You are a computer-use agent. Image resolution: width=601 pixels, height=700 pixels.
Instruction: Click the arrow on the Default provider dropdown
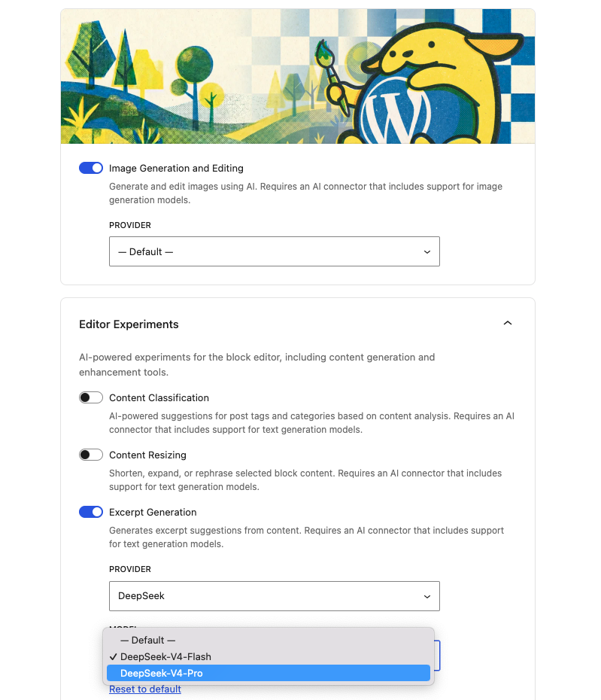click(427, 252)
